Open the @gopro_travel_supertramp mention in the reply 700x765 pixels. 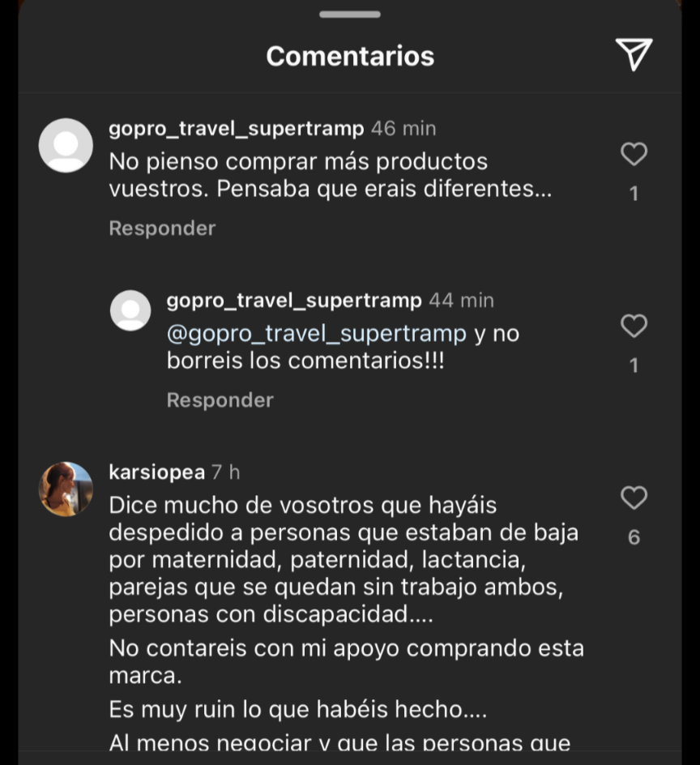click(x=317, y=334)
